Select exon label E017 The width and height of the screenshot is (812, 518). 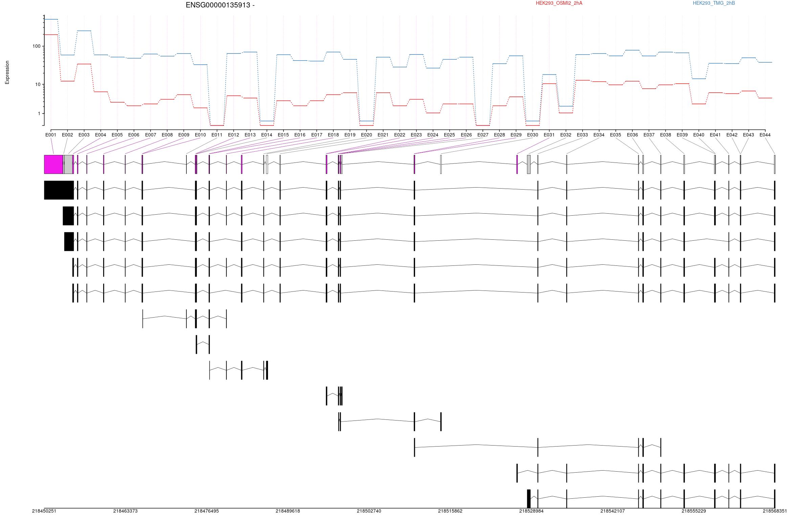pyautogui.click(x=317, y=135)
